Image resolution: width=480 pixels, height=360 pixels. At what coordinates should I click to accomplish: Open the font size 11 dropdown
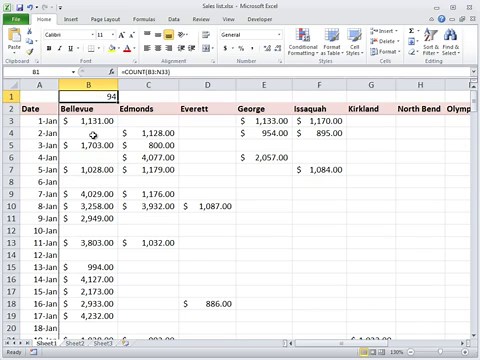(x=113, y=35)
